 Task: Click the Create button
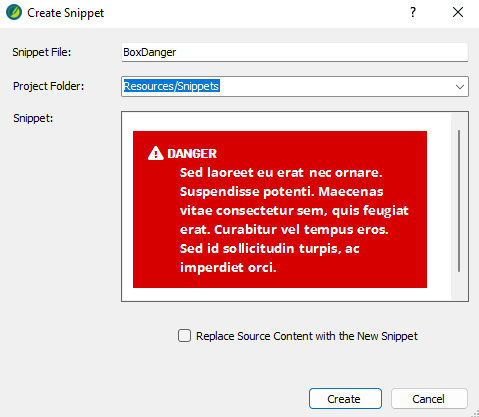click(x=345, y=398)
